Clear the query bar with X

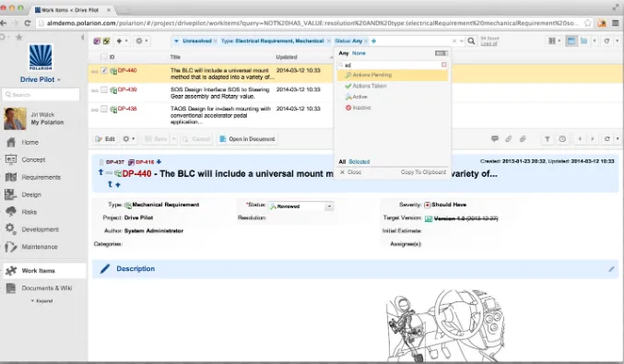(454, 41)
